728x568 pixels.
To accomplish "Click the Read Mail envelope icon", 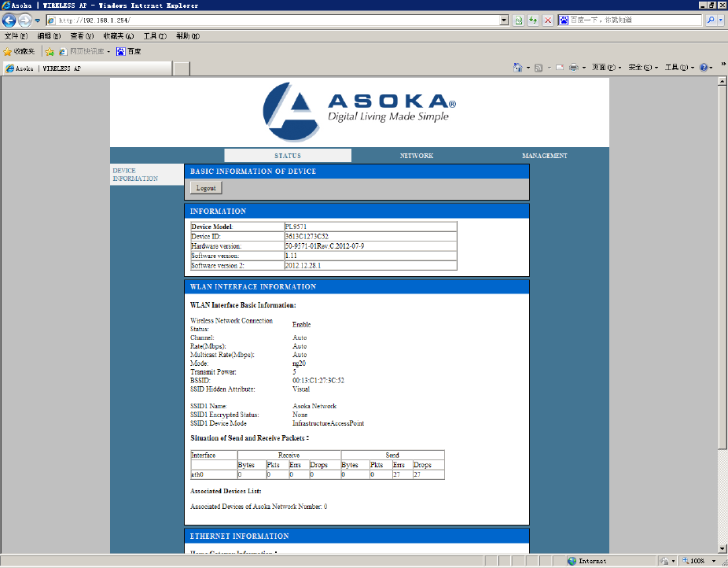I will point(560,68).
